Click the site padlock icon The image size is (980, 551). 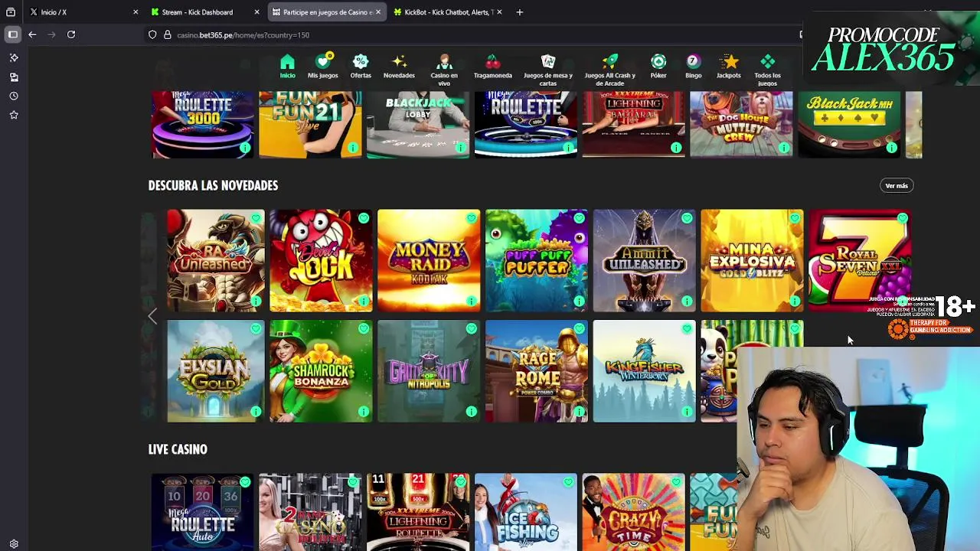pos(167,34)
